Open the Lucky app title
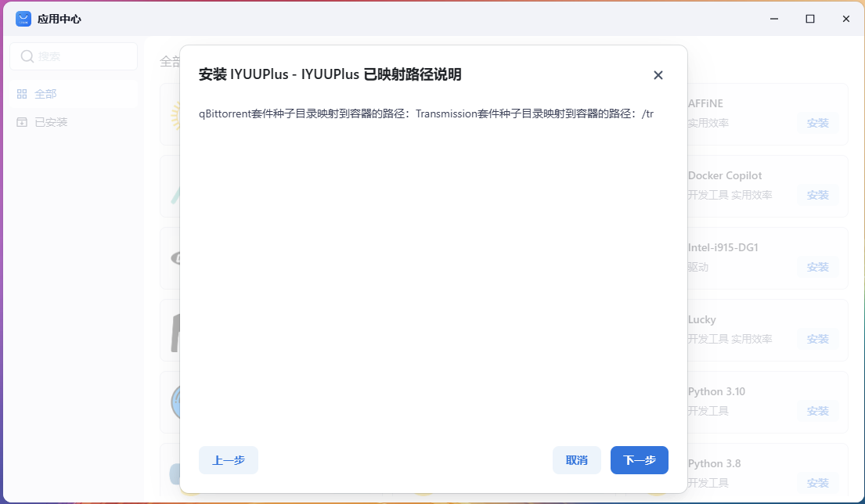Viewport: 865px width, 504px height. click(x=701, y=320)
